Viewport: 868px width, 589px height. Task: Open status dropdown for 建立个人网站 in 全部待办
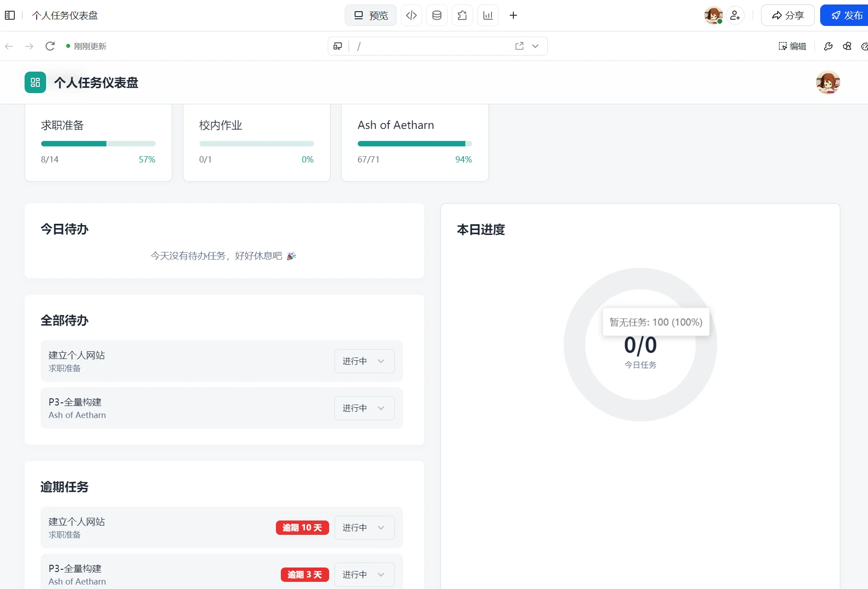[364, 361]
